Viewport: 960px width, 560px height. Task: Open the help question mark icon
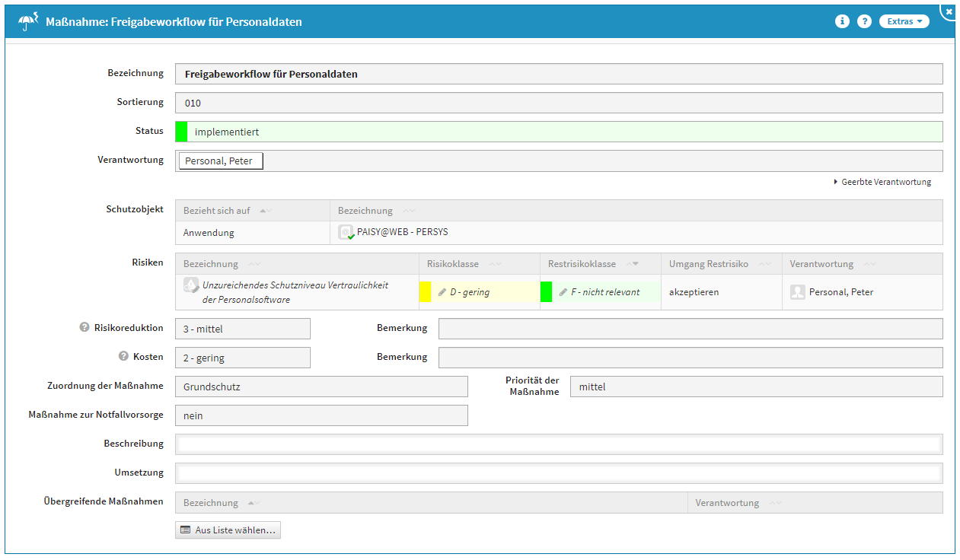tap(864, 21)
